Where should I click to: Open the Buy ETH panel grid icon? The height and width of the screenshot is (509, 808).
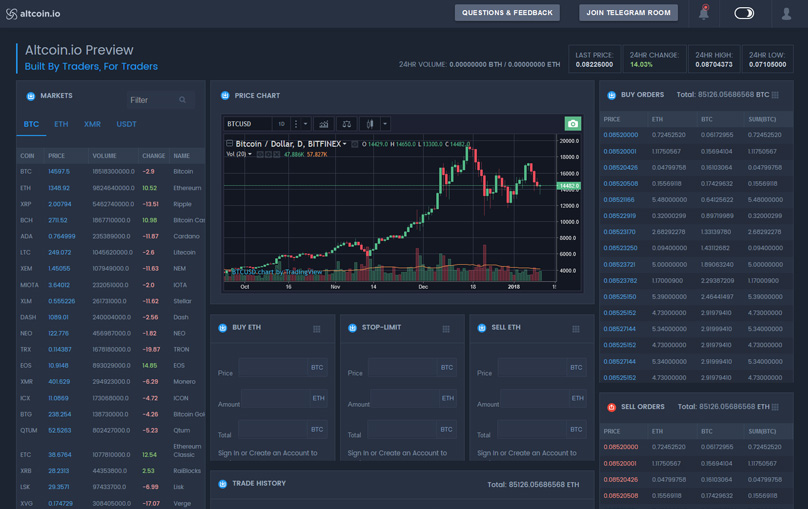point(316,329)
